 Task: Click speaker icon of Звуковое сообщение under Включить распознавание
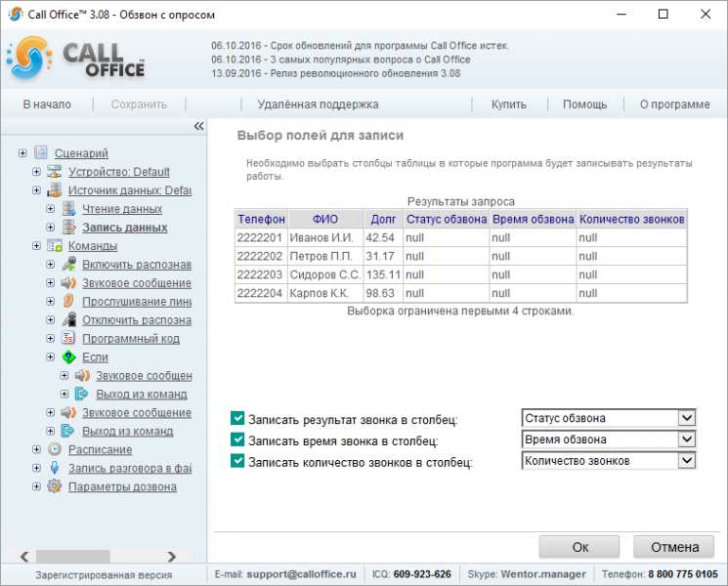[x=68, y=282]
